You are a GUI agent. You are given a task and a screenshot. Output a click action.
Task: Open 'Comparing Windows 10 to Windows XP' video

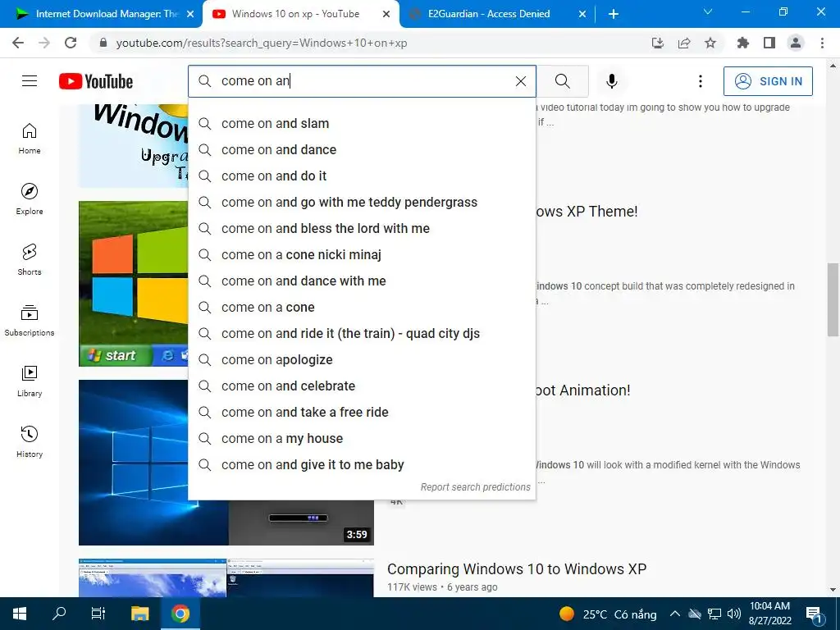[517, 569]
